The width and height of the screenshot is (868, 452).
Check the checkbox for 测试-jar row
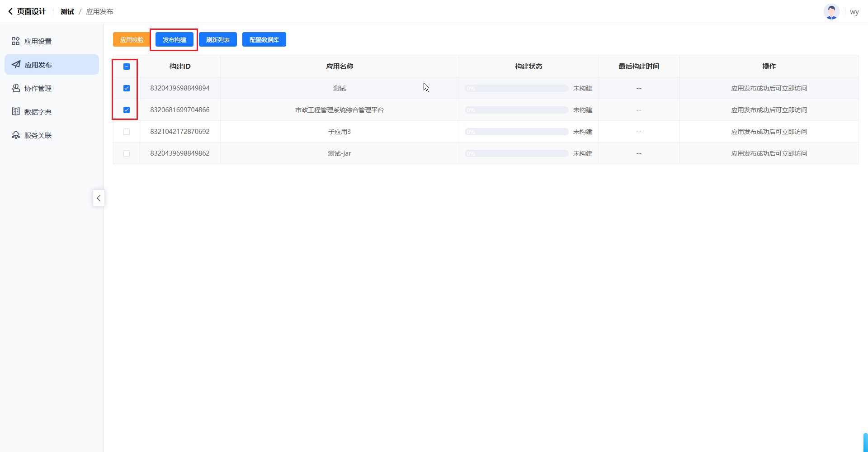pyautogui.click(x=127, y=153)
